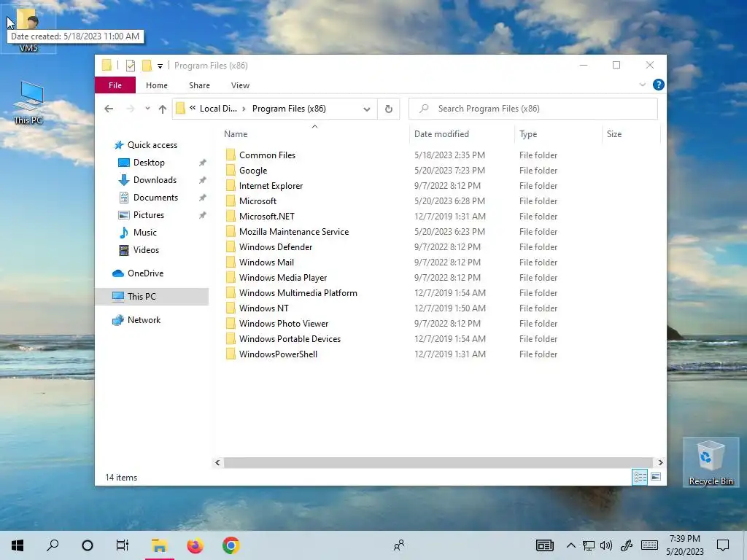Switch to the Share ribbon tab
Screen dimensions: 747x560
[x=199, y=85]
